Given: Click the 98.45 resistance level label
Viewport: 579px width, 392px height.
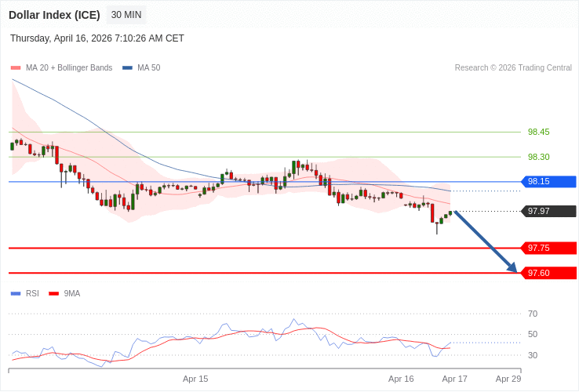Looking at the screenshot, I should (538, 132).
